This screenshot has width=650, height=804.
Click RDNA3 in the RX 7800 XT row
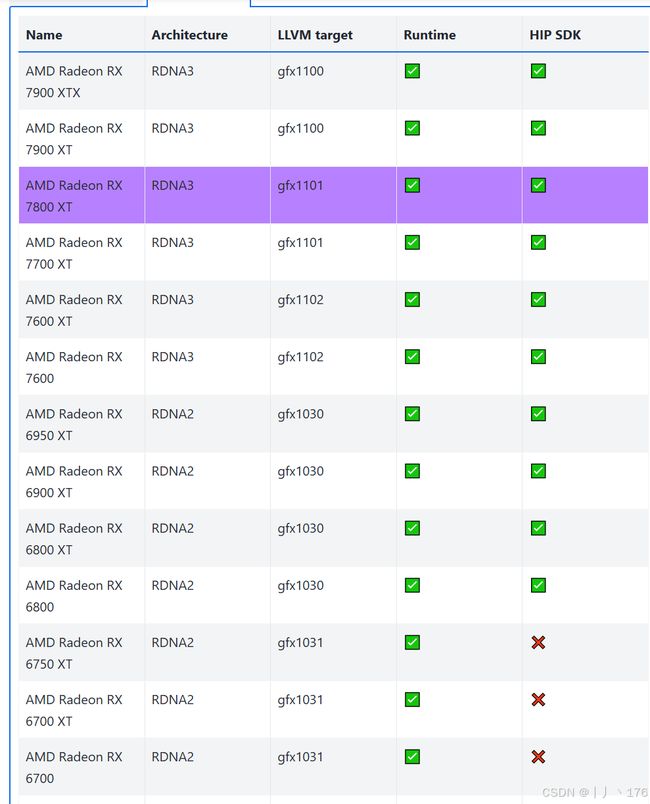pos(173,186)
